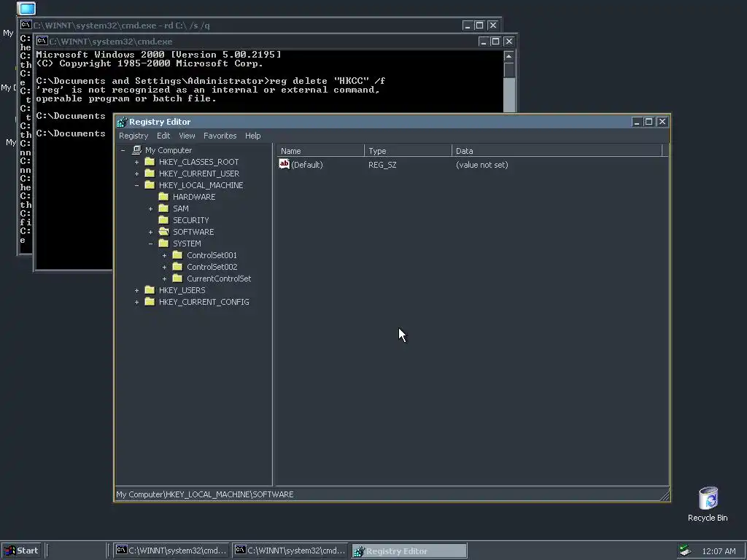Expand the HKEY_CURRENT_CONFIG key

(x=136, y=302)
